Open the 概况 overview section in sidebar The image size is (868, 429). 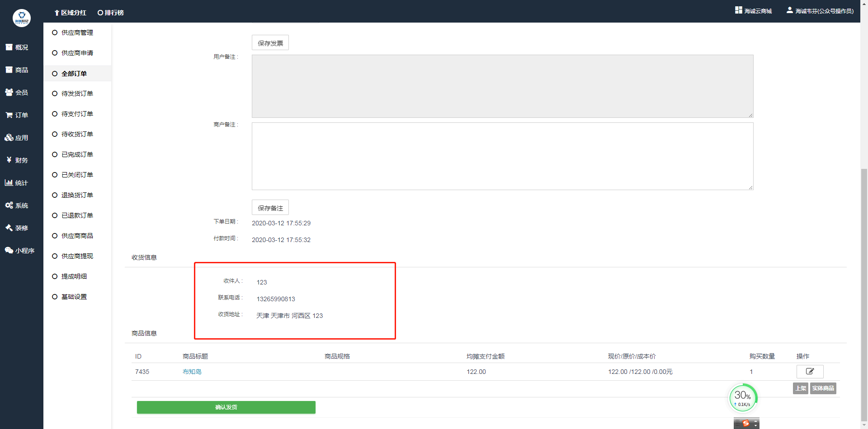point(17,47)
